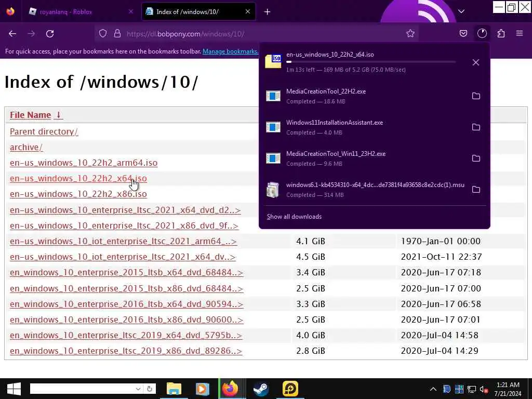Open the Windows Start menu
This screenshot has height=399, width=532.
pos(14,389)
